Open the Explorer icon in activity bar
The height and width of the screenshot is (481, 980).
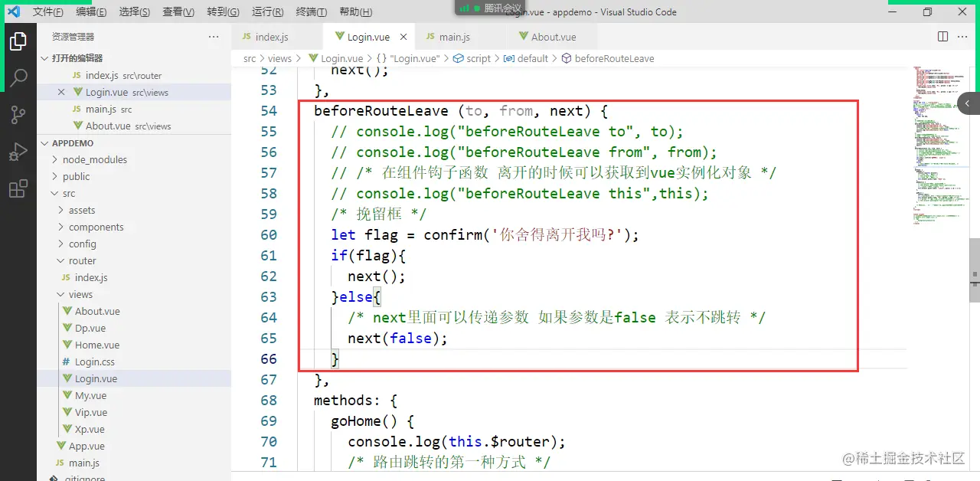click(19, 44)
